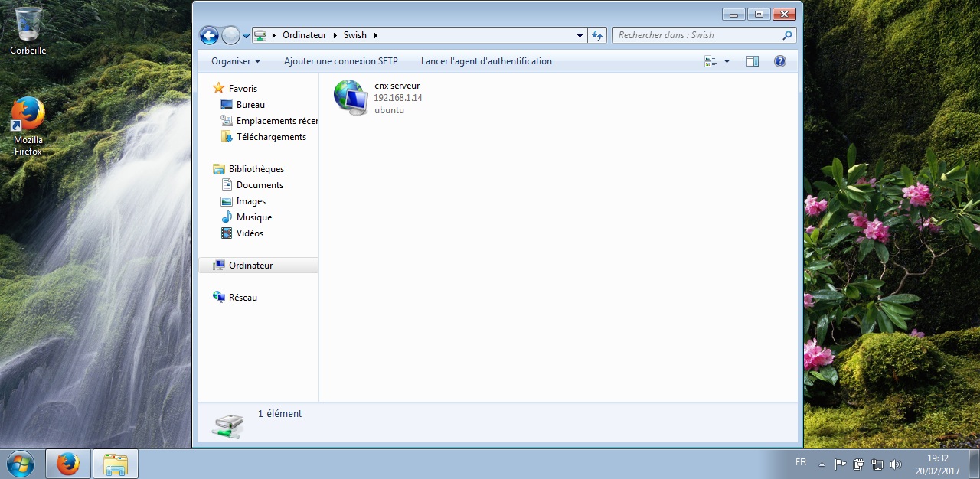This screenshot has width=980, height=479.
Task: Select Réseau in navigation pane
Action: (243, 298)
